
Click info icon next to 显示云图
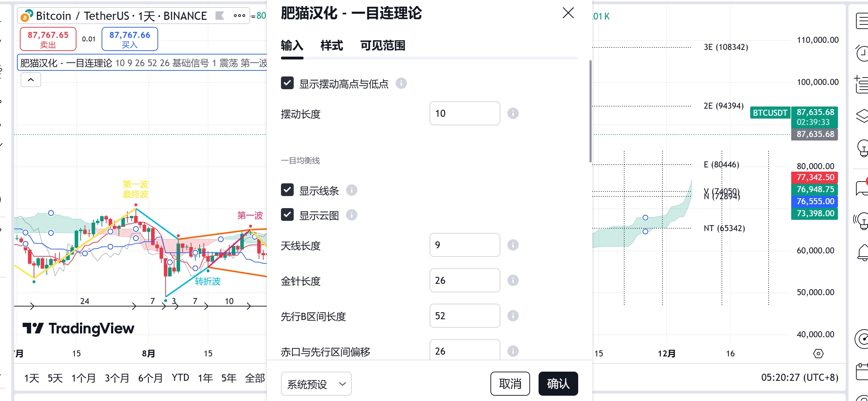(x=351, y=215)
